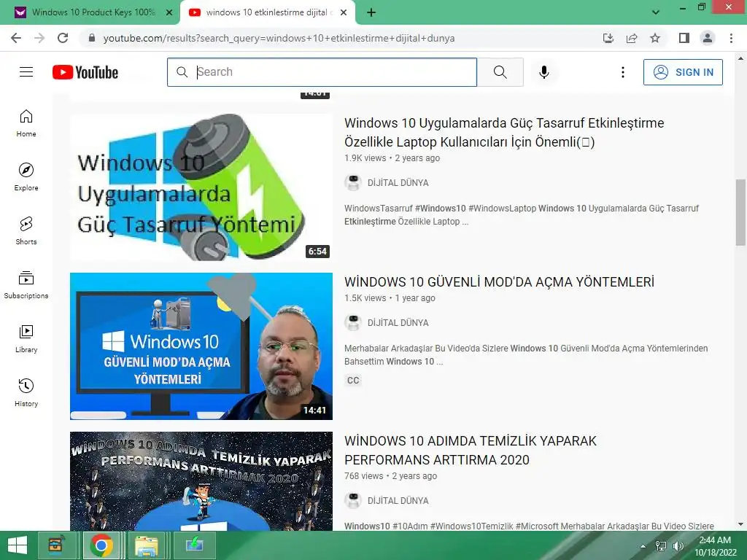Image resolution: width=747 pixels, height=560 pixels.
Task: Click the lock site info icon
Action: pos(92,38)
